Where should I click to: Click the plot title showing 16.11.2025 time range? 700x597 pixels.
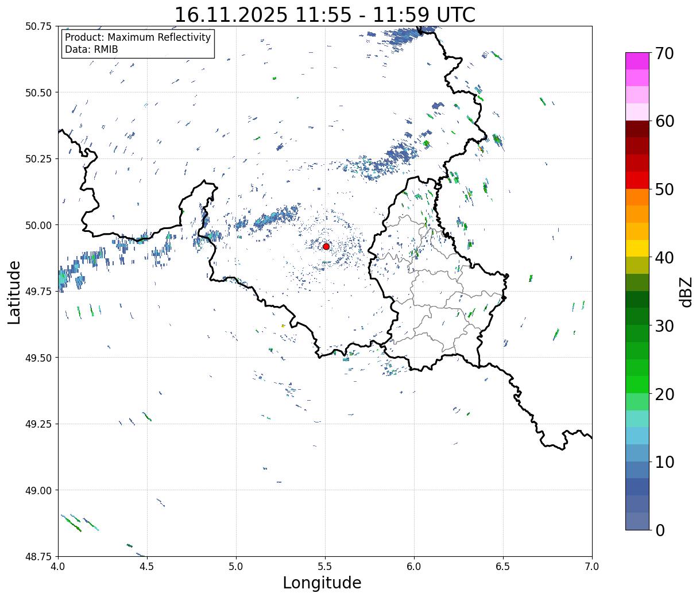coord(325,14)
